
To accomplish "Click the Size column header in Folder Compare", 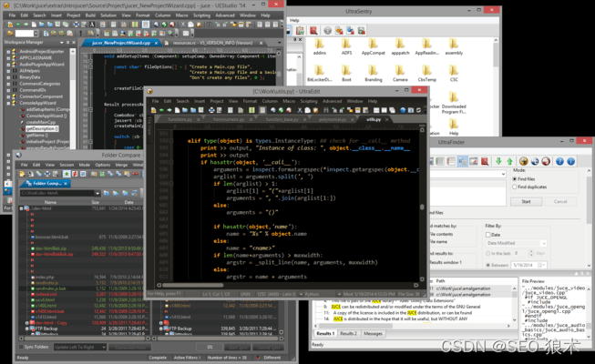I will 96,202.
